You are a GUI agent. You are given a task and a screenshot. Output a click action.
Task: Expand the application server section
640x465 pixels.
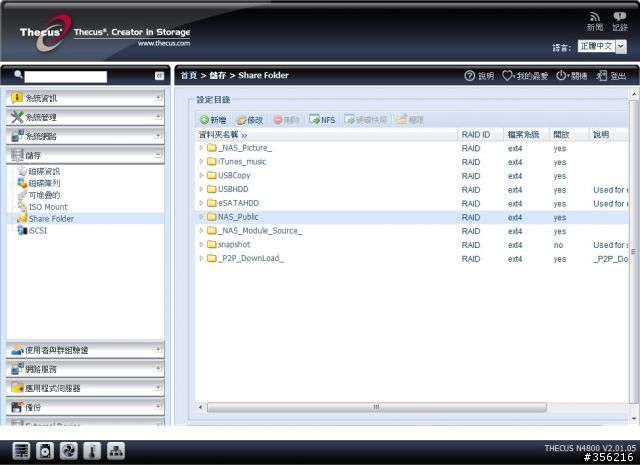coord(85,388)
